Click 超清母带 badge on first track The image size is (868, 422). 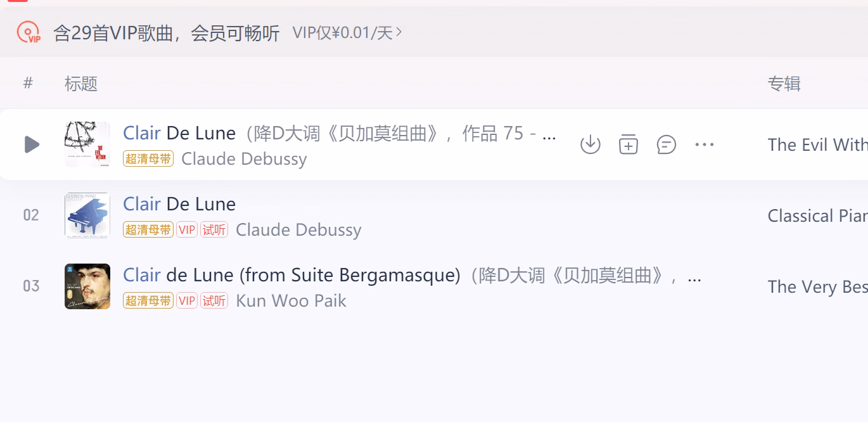click(148, 158)
